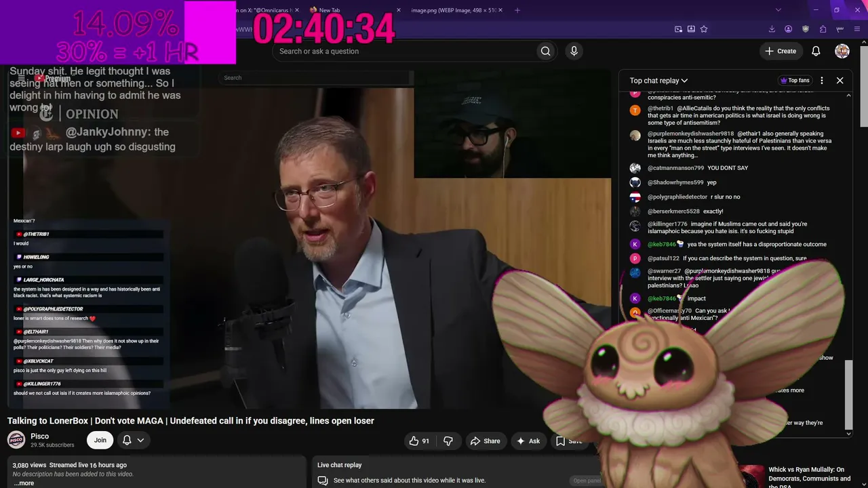Share the video
Viewport: 868px width, 488px height.
point(485,441)
